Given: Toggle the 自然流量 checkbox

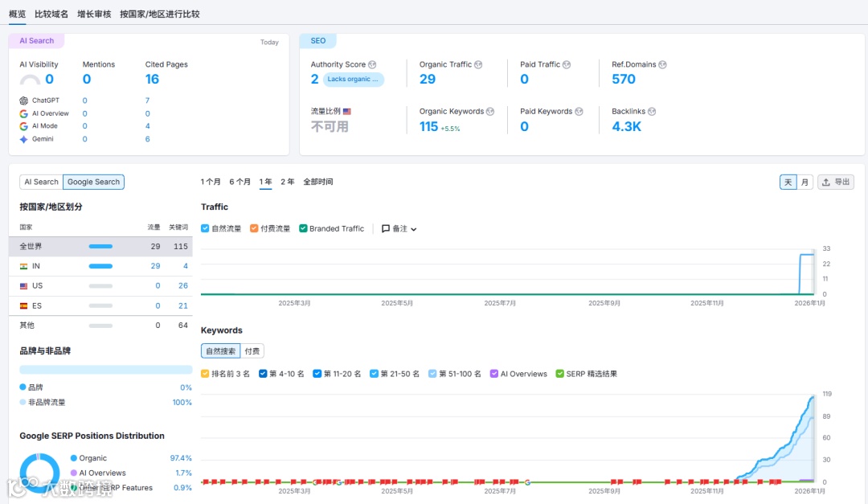Looking at the screenshot, I should coord(205,229).
